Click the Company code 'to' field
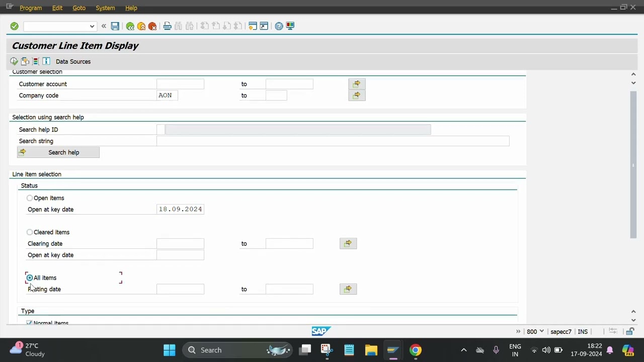This screenshot has width=644, height=362. tap(276, 96)
